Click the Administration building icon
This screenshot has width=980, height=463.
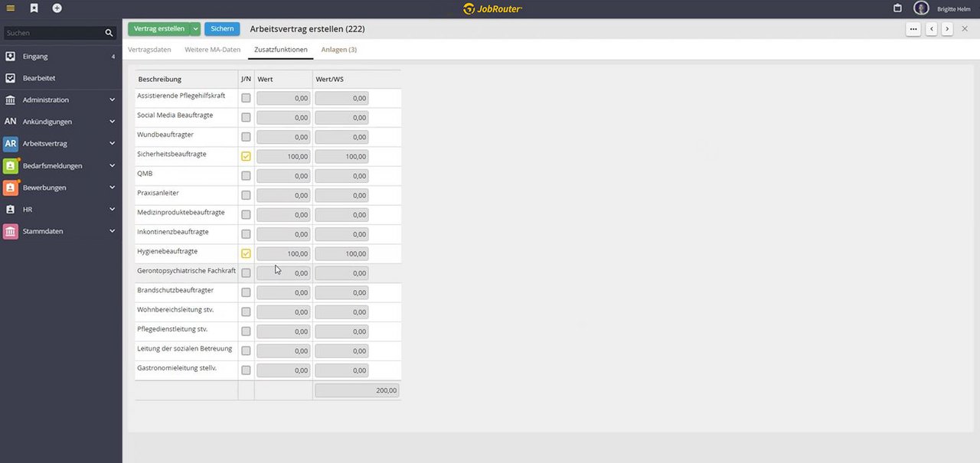[x=10, y=100]
